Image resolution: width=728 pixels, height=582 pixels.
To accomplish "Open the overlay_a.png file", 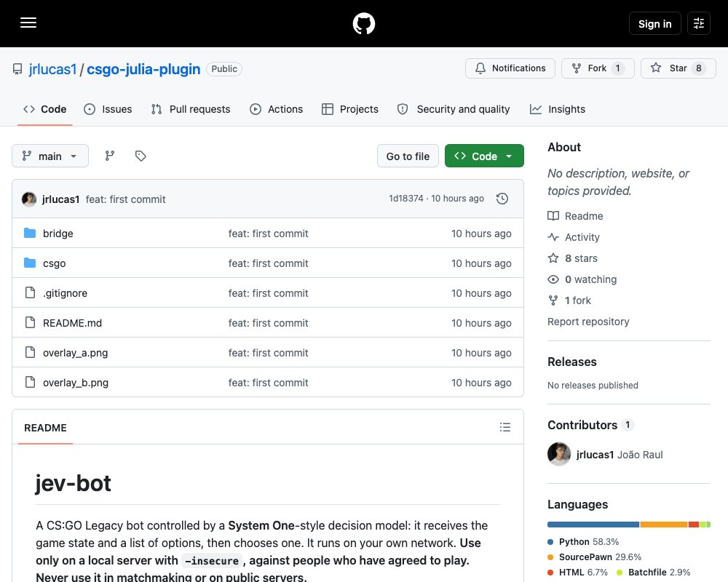I will tap(75, 353).
